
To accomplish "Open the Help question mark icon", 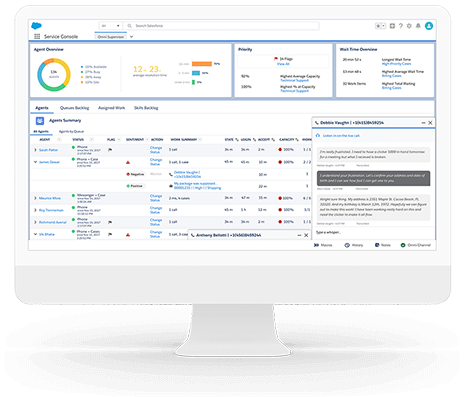I will (x=401, y=26).
